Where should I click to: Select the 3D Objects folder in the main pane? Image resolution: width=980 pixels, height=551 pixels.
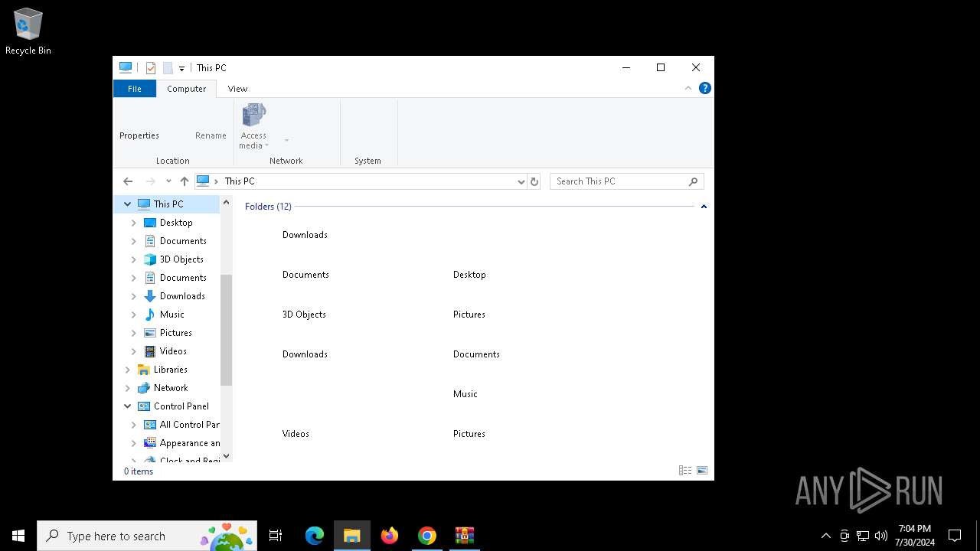304,315
